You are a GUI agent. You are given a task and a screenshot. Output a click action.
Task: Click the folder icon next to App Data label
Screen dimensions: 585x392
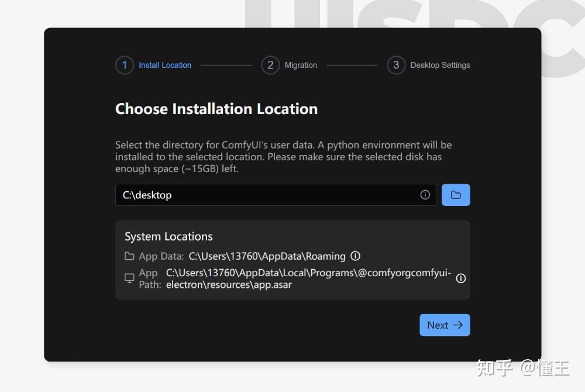click(x=128, y=256)
